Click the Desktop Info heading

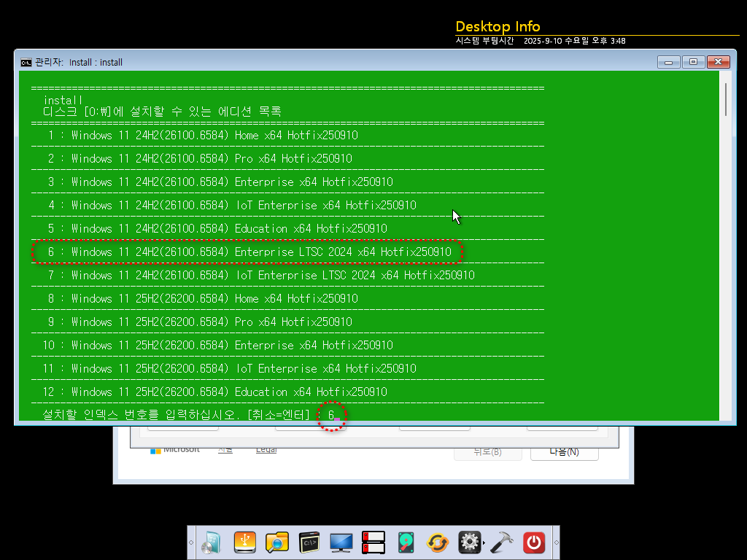pyautogui.click(x=498, y=27)
